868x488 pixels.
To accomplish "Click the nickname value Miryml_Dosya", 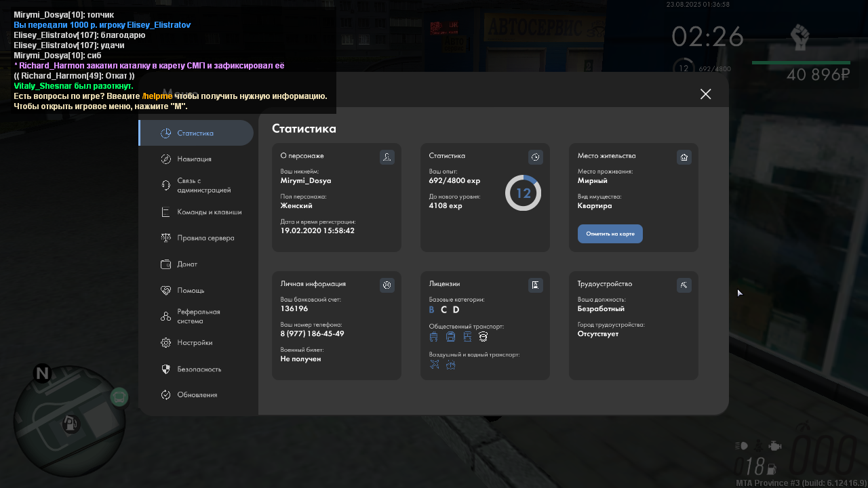I will (x=306, y=181).
